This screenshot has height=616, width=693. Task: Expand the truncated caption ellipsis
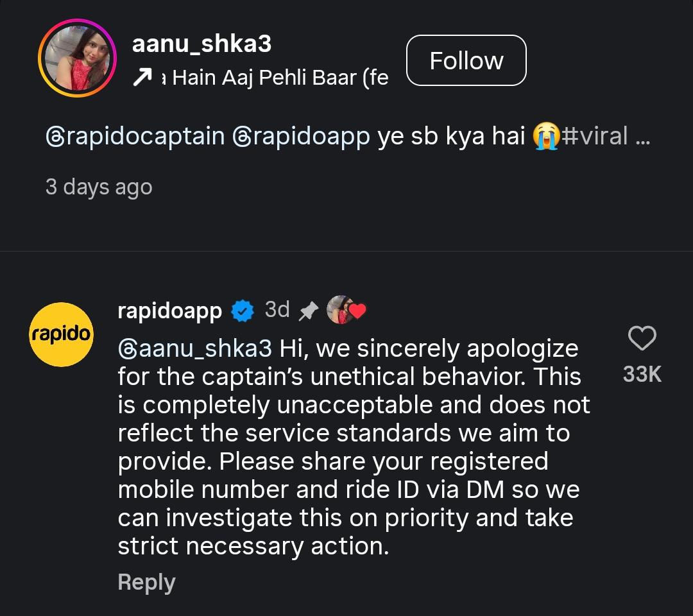(642, 137)
